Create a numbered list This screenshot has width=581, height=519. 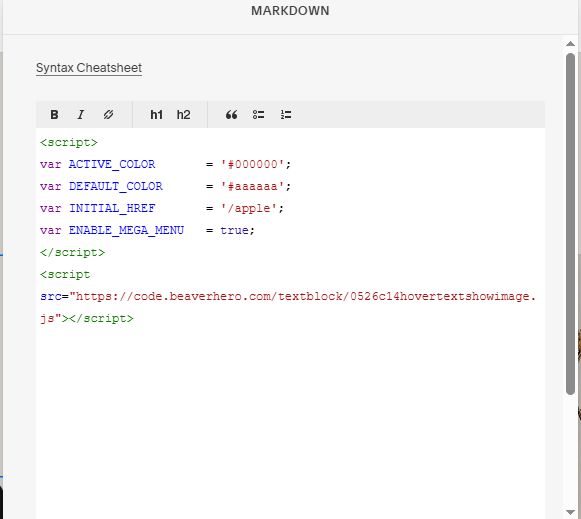click(286, 115)
